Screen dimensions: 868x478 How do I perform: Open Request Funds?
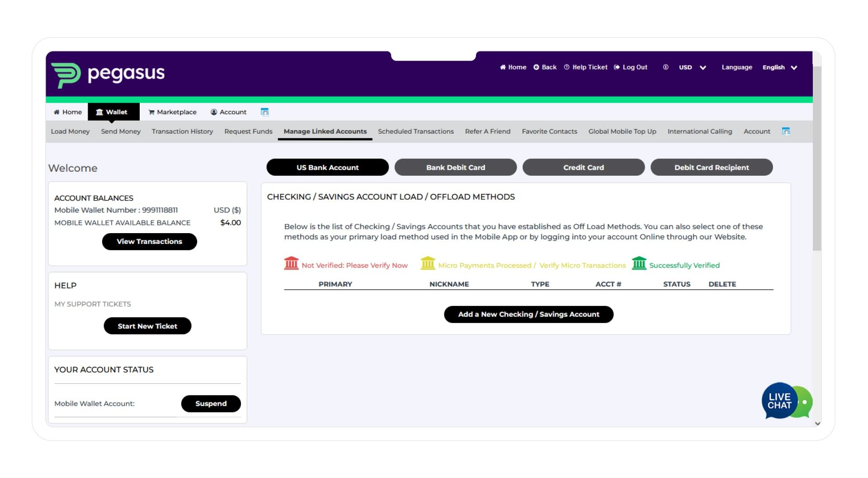[248, 131]
